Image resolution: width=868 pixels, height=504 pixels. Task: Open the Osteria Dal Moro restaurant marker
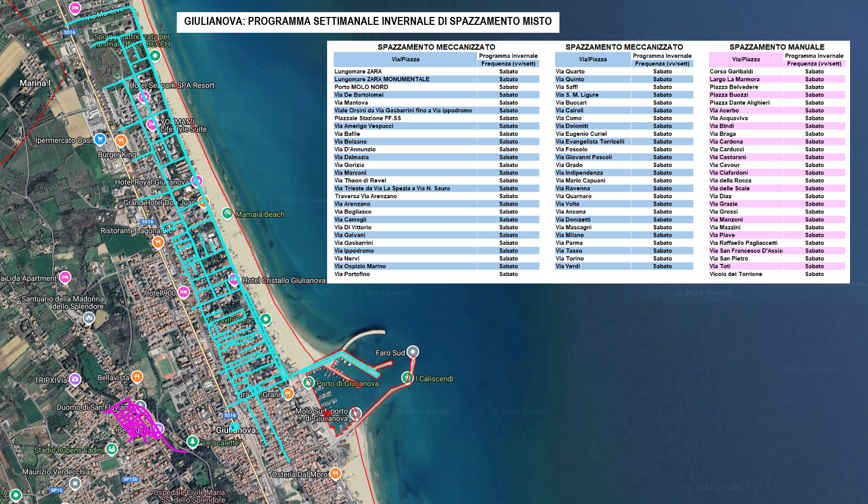(x=335, y=473)
